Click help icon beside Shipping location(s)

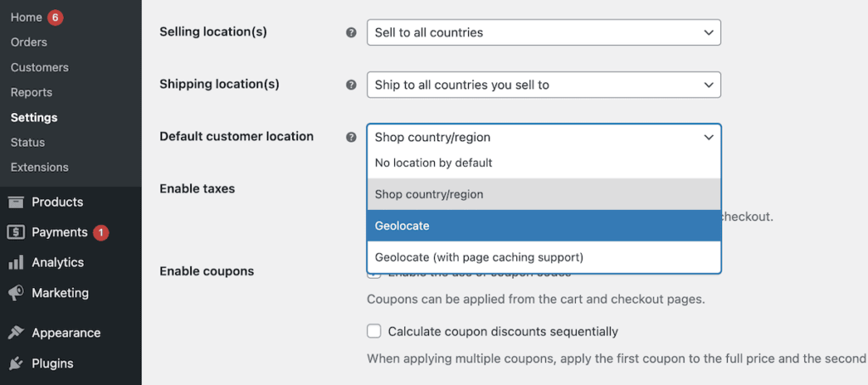pos(351,85)
